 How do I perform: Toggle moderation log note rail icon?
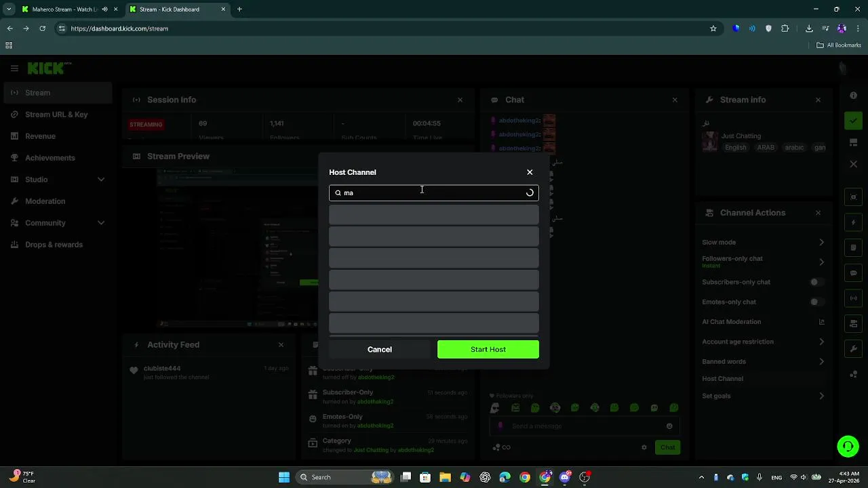click(854, 247)
